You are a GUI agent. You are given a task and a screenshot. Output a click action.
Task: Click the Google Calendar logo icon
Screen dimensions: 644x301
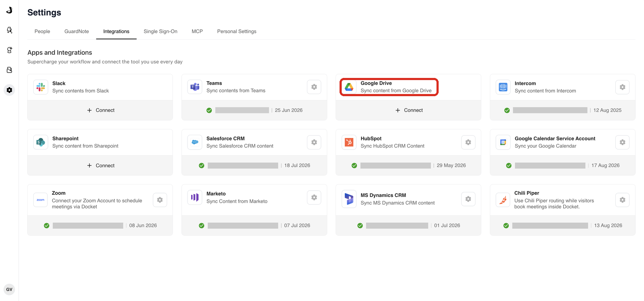tap(503, 142)
